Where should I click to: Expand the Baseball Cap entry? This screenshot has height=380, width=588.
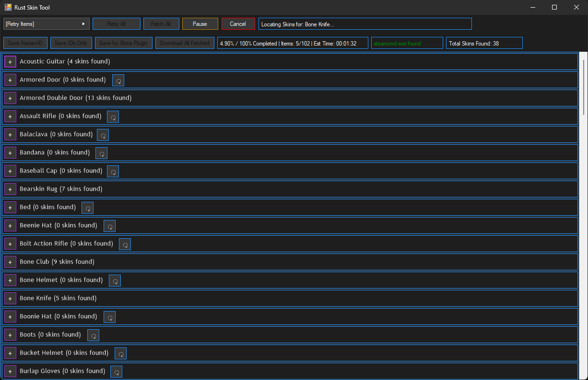pos(10,171)
